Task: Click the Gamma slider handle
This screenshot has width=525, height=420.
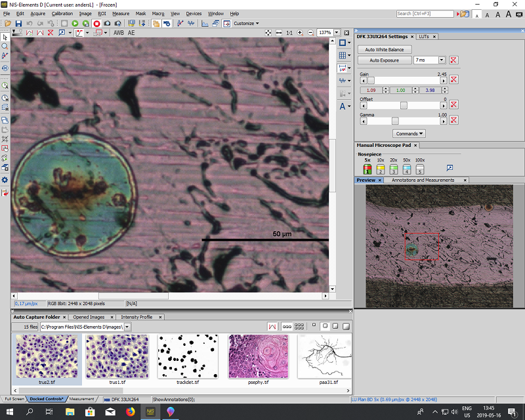Action: click(395, 121)
